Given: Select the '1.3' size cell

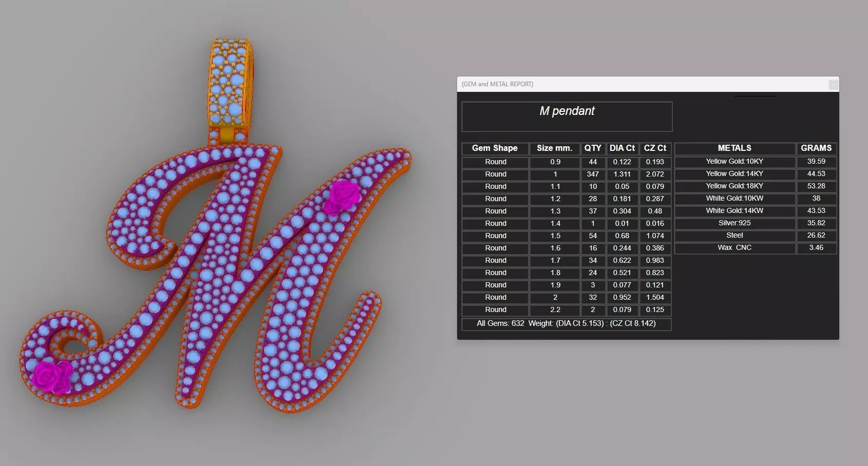Looking at the screenshot, I should coord(555,211).
